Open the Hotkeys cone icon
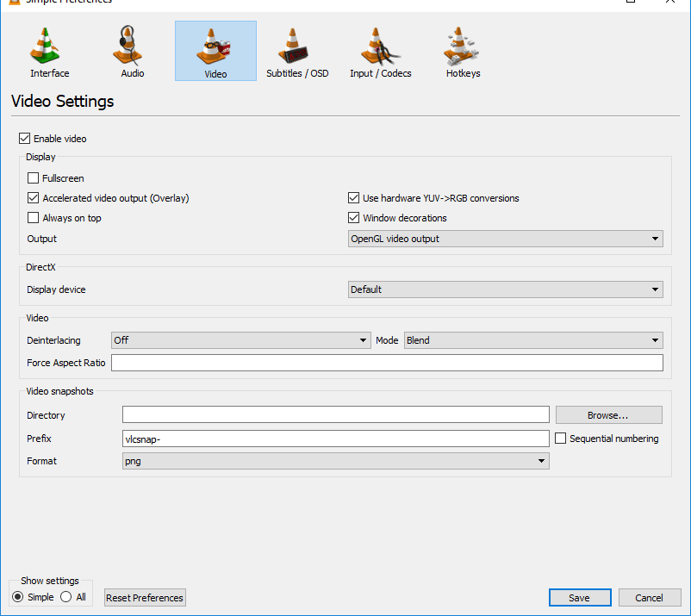 click(461, 46)
